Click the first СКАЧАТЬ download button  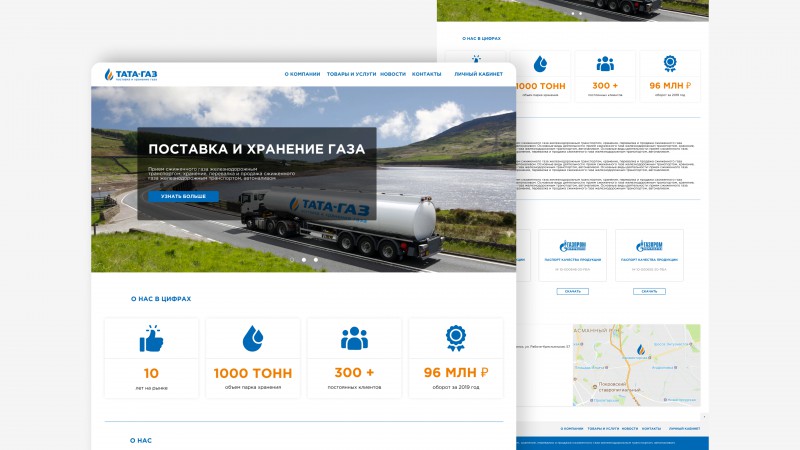point(572,291)
